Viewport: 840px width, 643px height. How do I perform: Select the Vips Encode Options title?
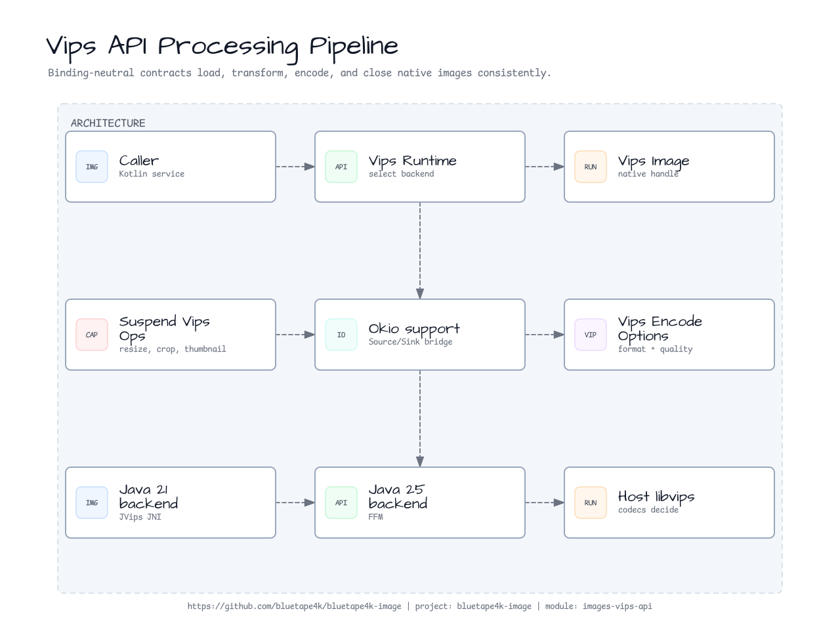[x=660, y=329]
